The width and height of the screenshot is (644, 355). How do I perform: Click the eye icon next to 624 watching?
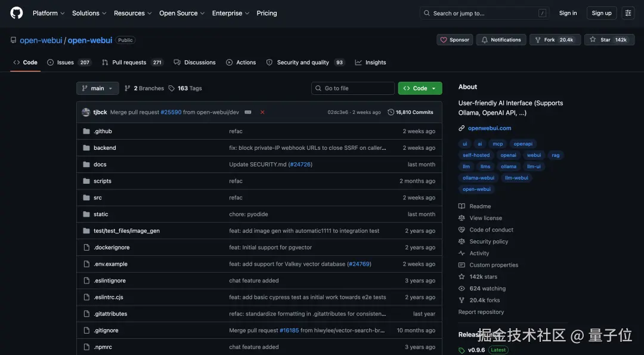point(462,288)
